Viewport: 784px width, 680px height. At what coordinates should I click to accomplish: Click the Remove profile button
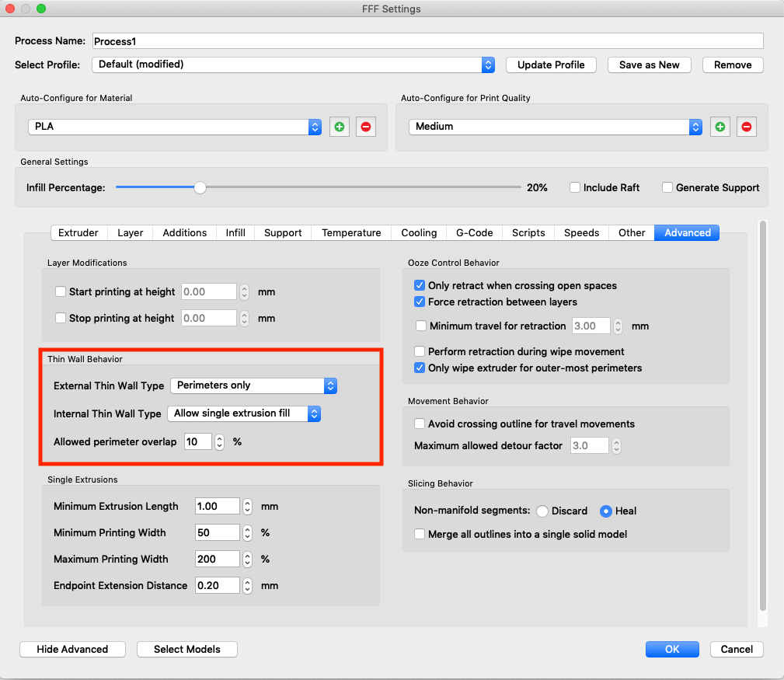[x=733, y=65]
